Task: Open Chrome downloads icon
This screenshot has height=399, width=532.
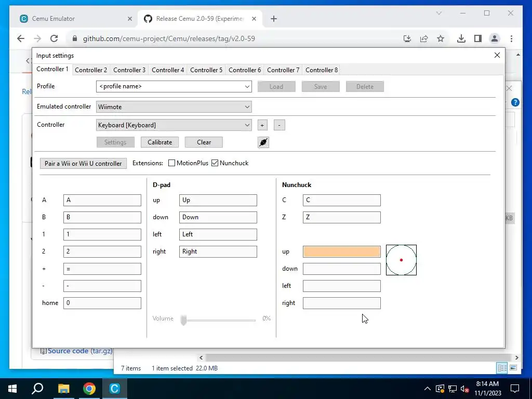Action: pos(461,38)
